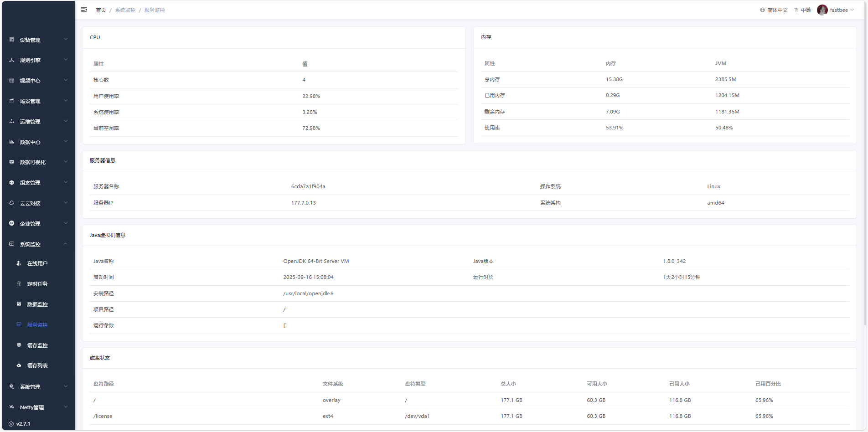Screen dimensions: 868x432
Task: Select the 数据监控 menu item
Action: [x=37, y=304]
